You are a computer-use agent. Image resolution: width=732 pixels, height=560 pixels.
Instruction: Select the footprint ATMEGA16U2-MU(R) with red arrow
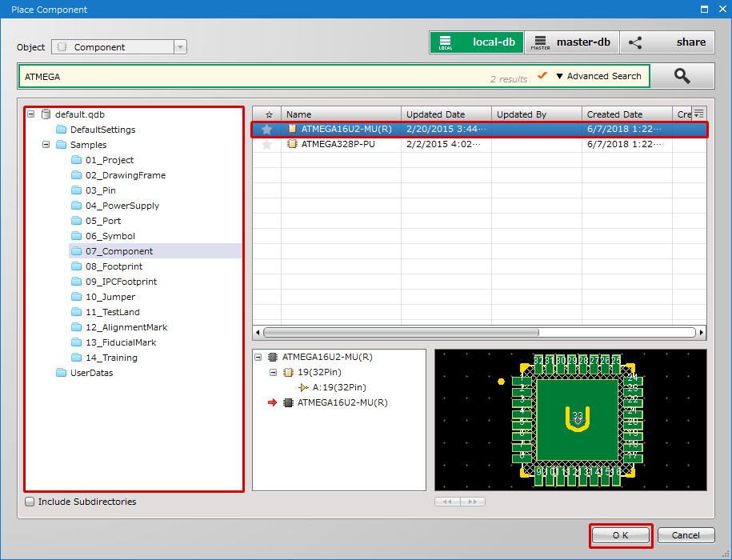[x=342, y=402]
